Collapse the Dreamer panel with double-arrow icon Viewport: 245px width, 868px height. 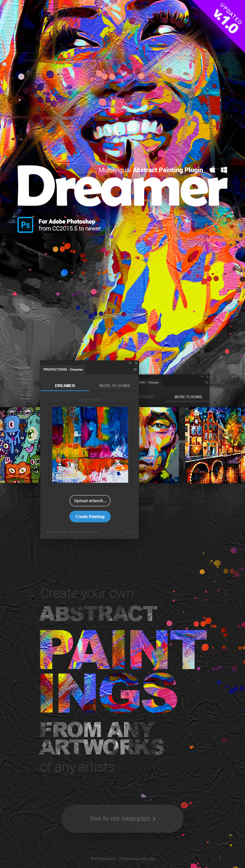click(x=130, y=363)
